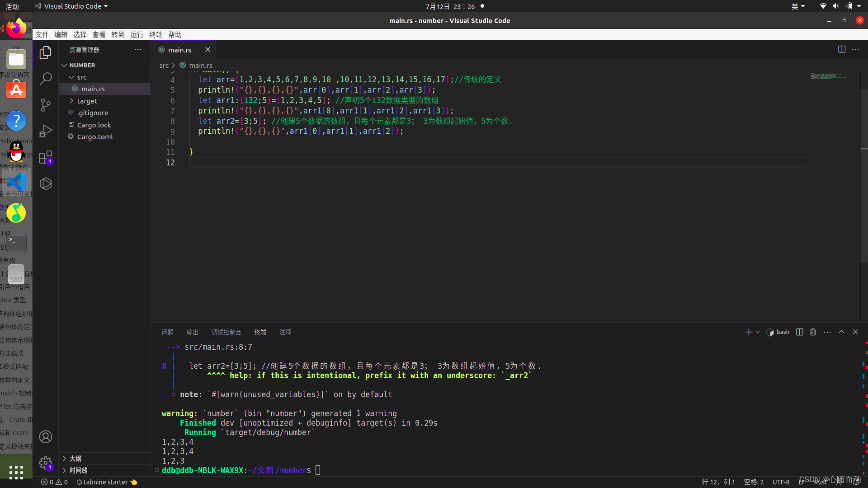
Task: Select the bash terminal entry
Action: tap(778, 332)
